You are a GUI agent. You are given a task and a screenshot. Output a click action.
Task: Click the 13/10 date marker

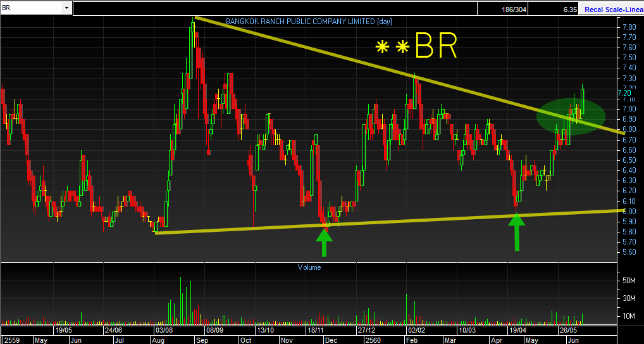click(265, 331)
